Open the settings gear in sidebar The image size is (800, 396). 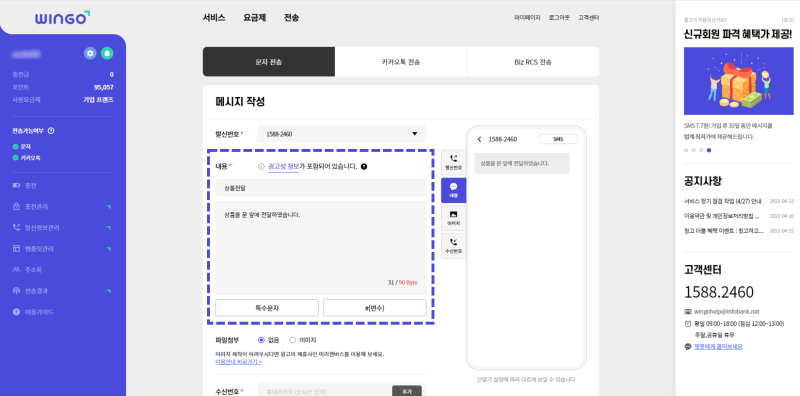tap(90, 53)
